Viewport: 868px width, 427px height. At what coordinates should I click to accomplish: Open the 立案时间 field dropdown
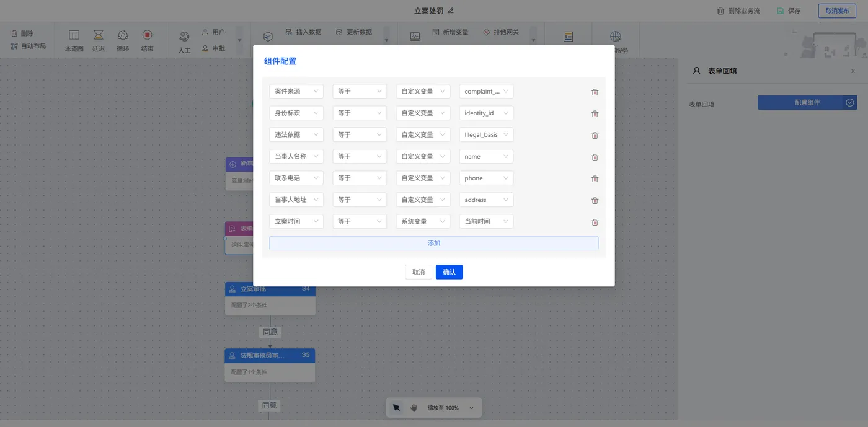point(296,221)
